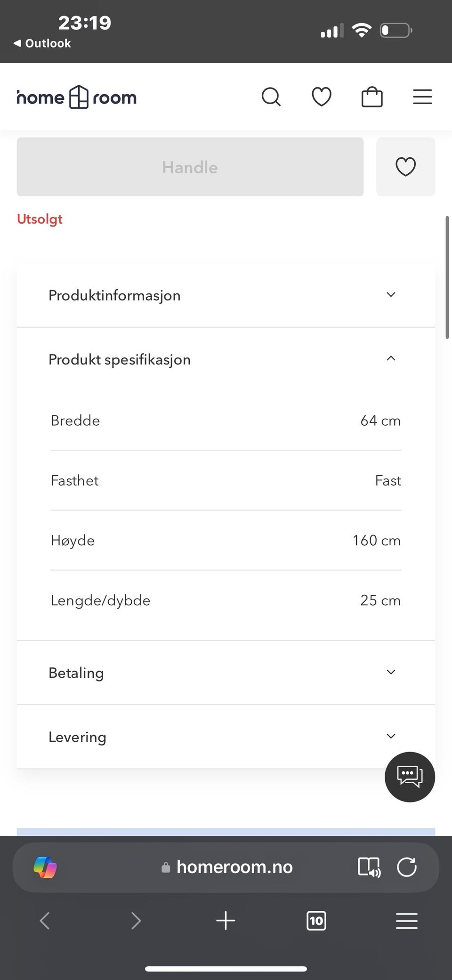
Task: Open a new browser tab
Action: (226, 921)
